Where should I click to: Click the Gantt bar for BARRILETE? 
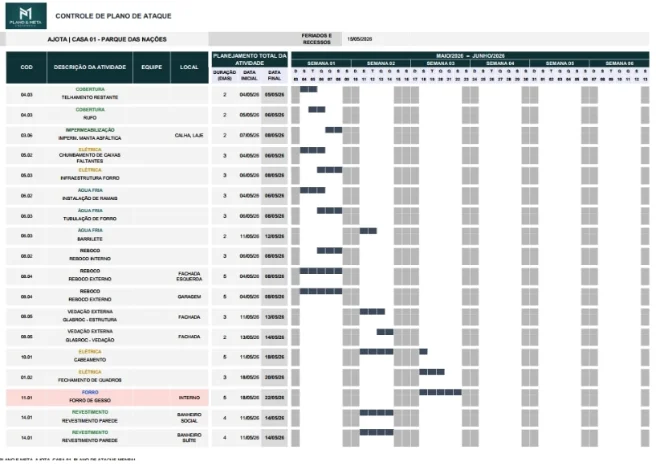point(368,231)
